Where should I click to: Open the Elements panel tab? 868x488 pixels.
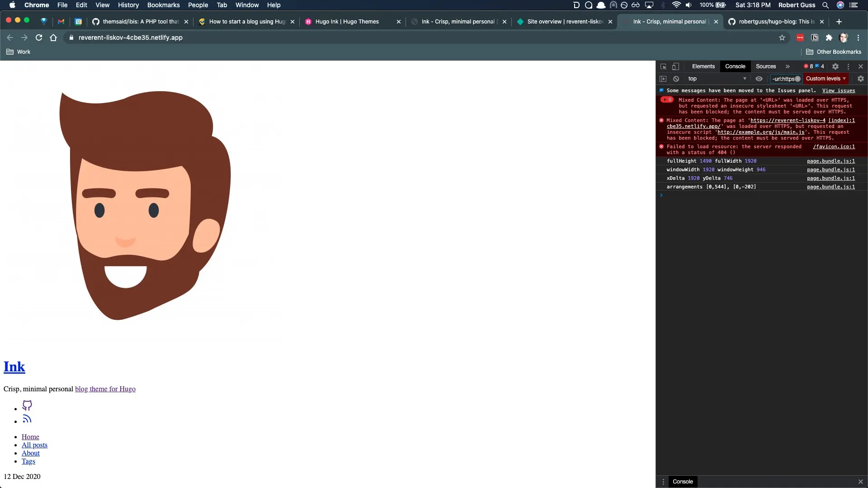703,66
